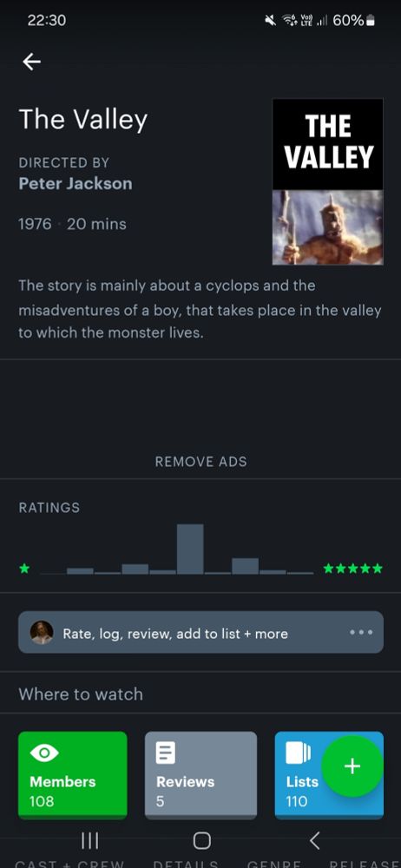Open The Valley poster thumbnail
This screenshot has width=401, height=868.
(328, 181)
